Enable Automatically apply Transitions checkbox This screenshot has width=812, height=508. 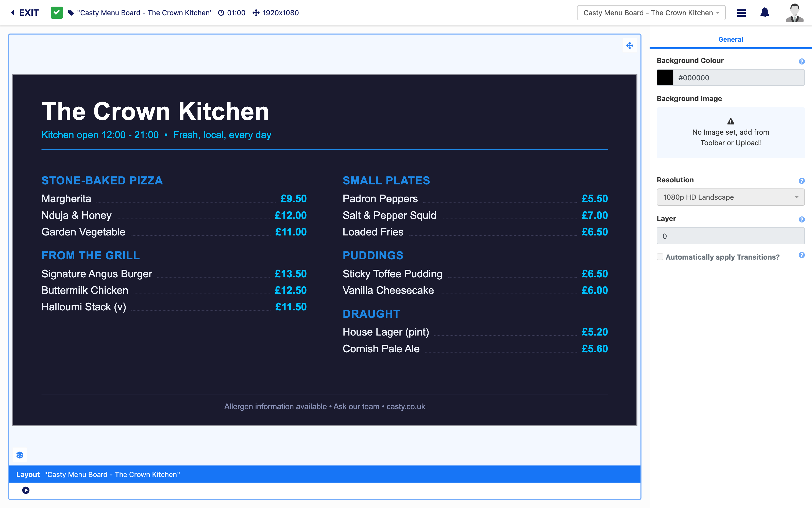point(660,257)
